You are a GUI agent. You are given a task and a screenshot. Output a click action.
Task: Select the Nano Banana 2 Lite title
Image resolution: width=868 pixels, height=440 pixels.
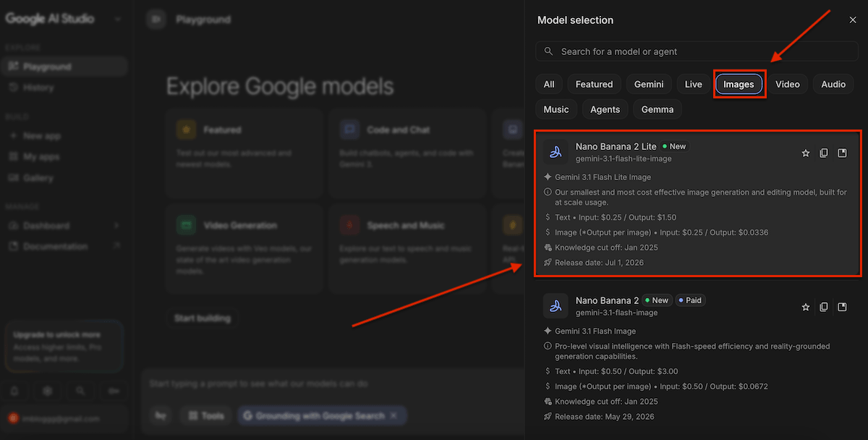pos(616,146)
